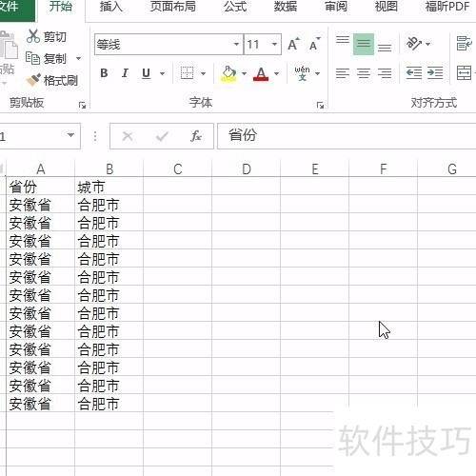Click the Merge cells icon
476x476 pixels.
[464, 73]
